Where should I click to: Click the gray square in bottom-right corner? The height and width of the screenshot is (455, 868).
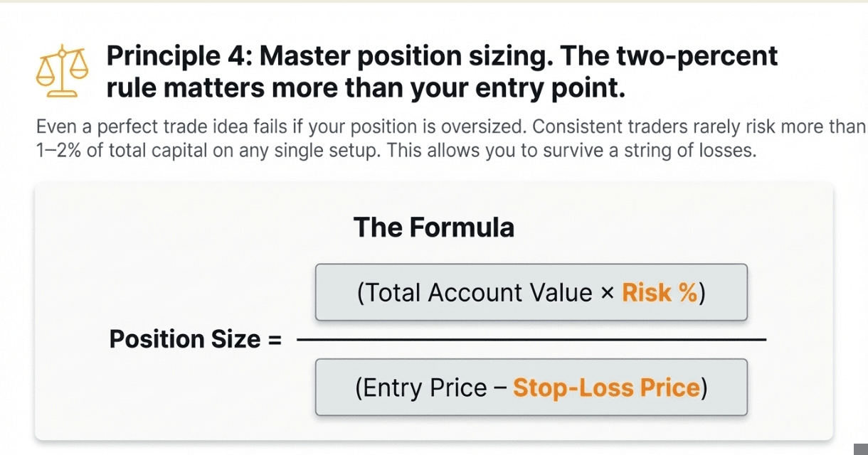click(x=861, y=448)
